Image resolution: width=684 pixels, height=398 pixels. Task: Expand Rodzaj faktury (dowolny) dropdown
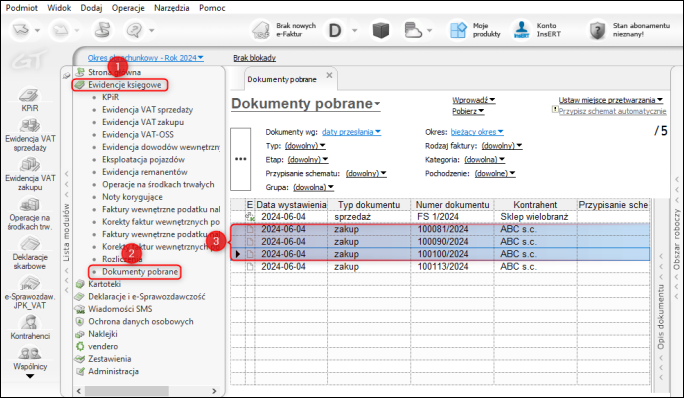point(502,146)
